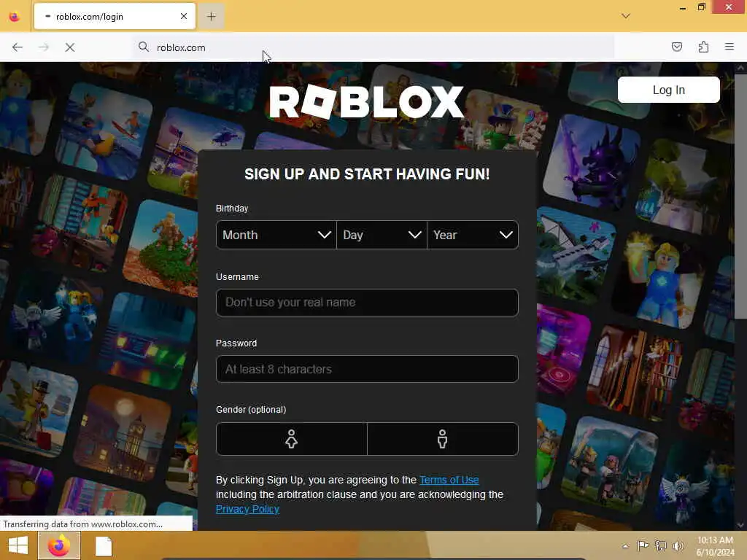Open the Extensions puzzle icon

click(x=703, y=47)
